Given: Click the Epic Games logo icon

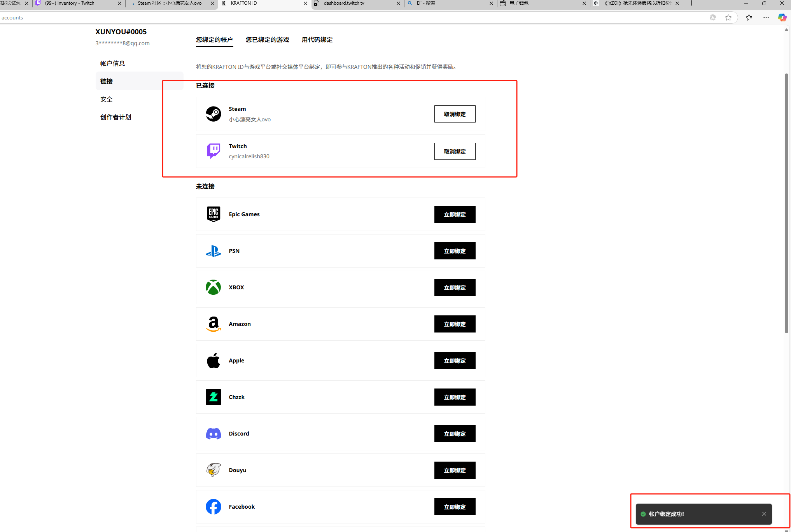Looking at the screenshot, I should click(x=213, y=214).
